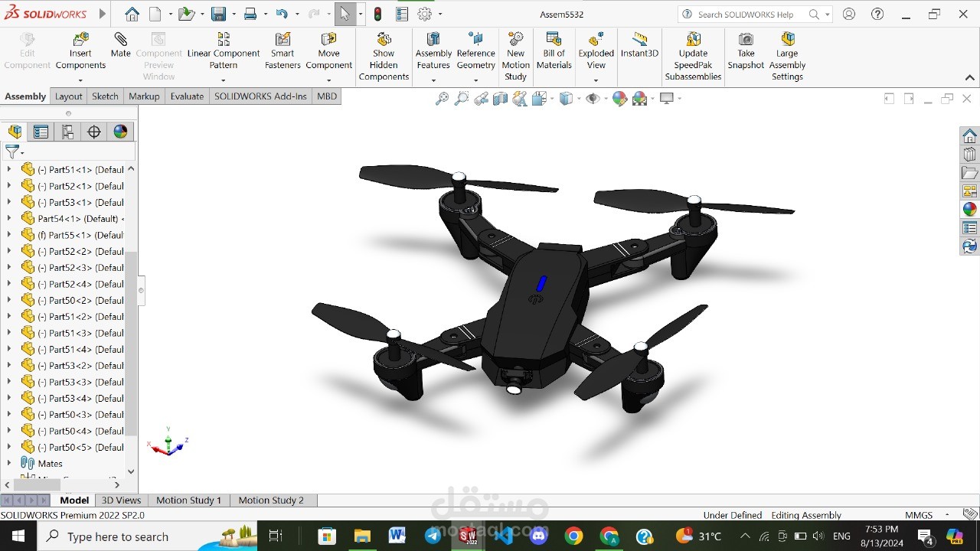Switch to the ConfigurationManager panel tab
Screen dimensions: 980x551
[67, 131]
